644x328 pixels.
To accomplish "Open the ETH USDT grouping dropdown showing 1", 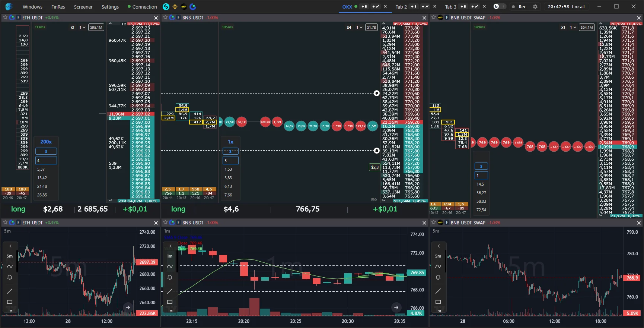I will pyautogui.click(x=82, y=27).
